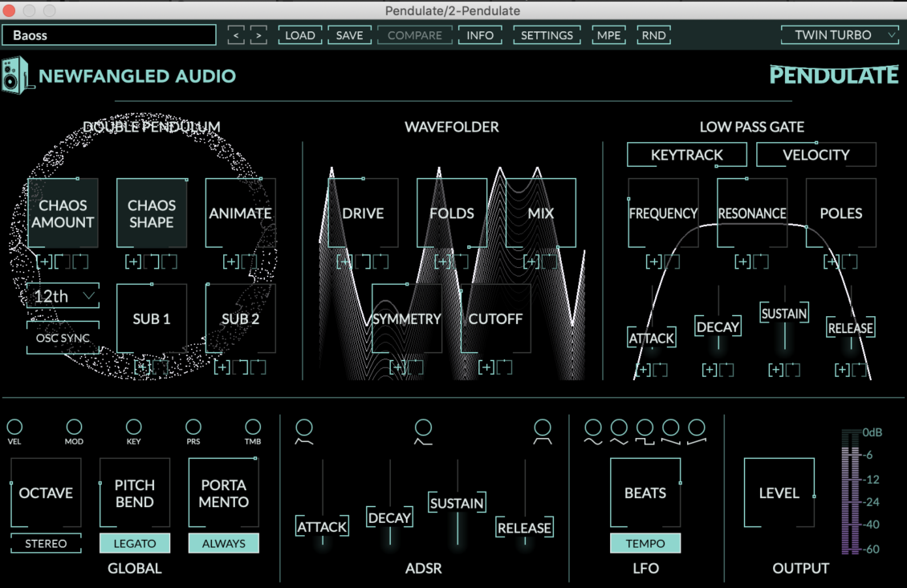Toggle the VELOCITY button
Screen dimensions: 907x588
pyautogui.click(x=816, y=154)
